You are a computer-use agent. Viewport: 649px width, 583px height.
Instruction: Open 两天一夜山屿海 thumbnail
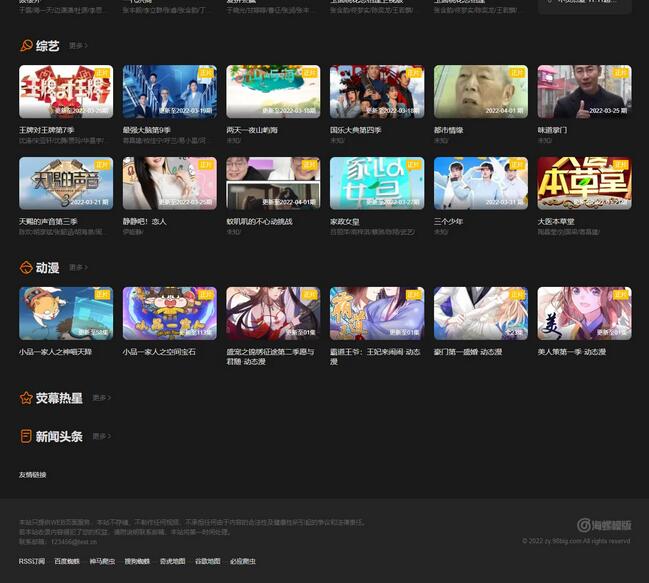273,91
